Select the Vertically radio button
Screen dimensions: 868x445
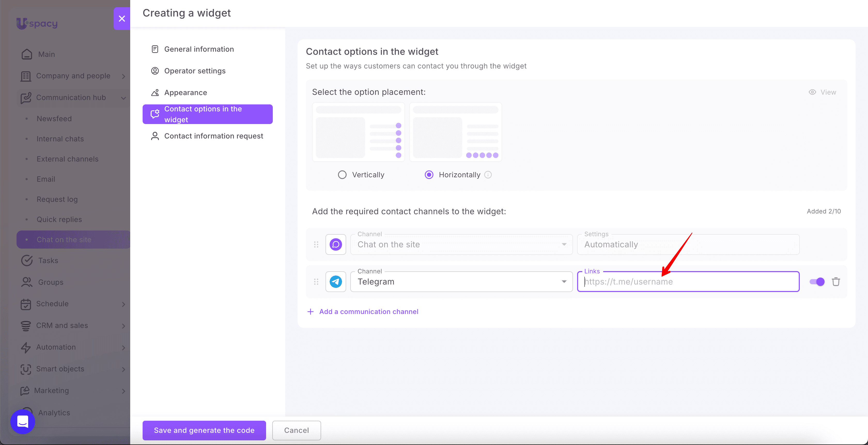342,175
